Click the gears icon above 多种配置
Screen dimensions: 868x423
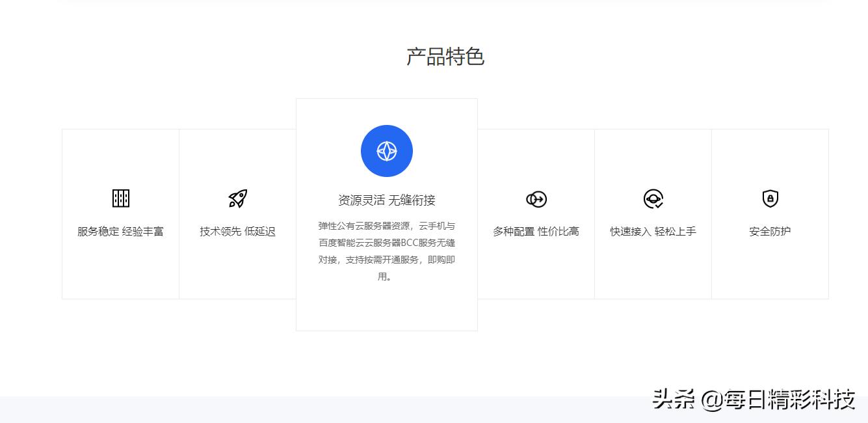(x=536, y=199)
